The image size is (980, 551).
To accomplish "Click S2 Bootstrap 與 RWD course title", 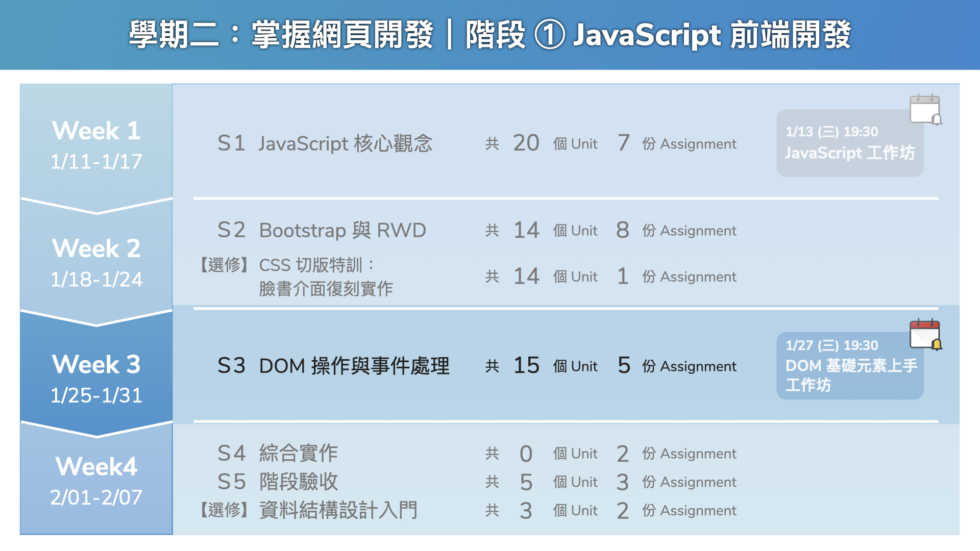I will coord(322,230).
